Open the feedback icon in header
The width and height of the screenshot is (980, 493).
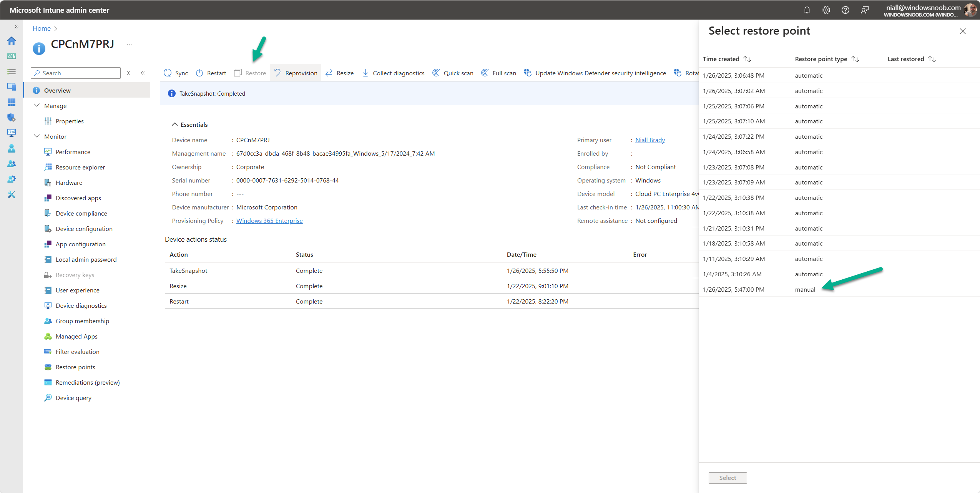[864, 10]
